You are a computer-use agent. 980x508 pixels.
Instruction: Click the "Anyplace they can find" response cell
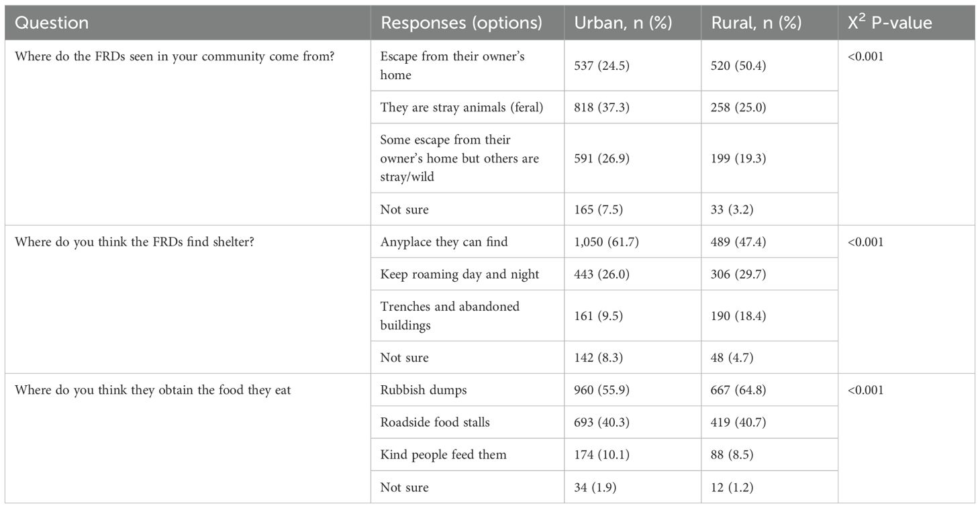click(x=444, y=242)
